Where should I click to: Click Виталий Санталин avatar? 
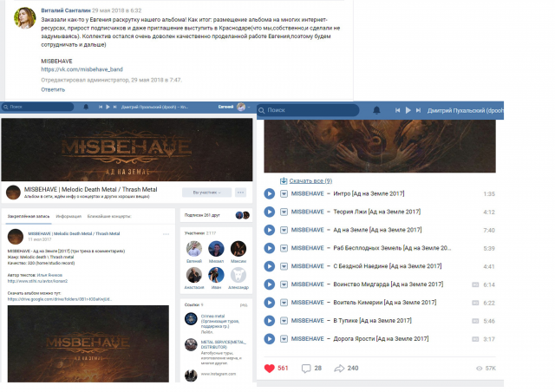pos(25,17)
